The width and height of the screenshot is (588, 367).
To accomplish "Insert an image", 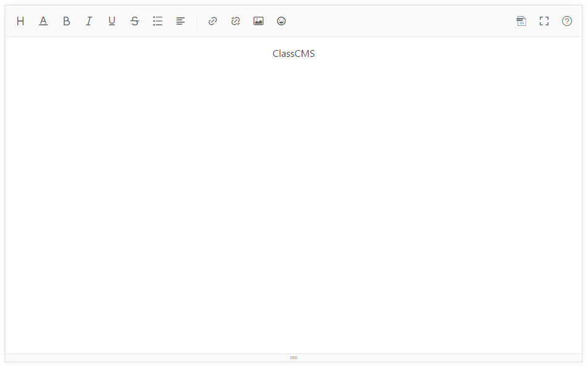I will (258, 21).
